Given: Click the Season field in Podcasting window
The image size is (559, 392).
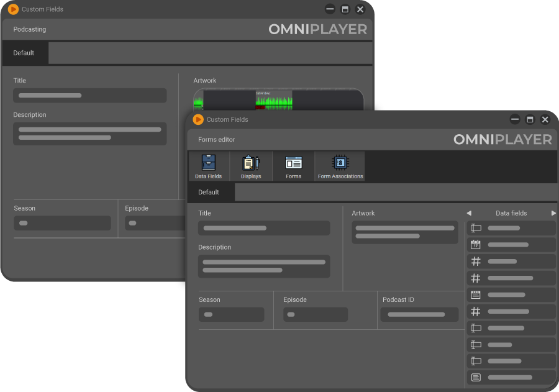Looking at the screenshot, I should tap(62, 223).
